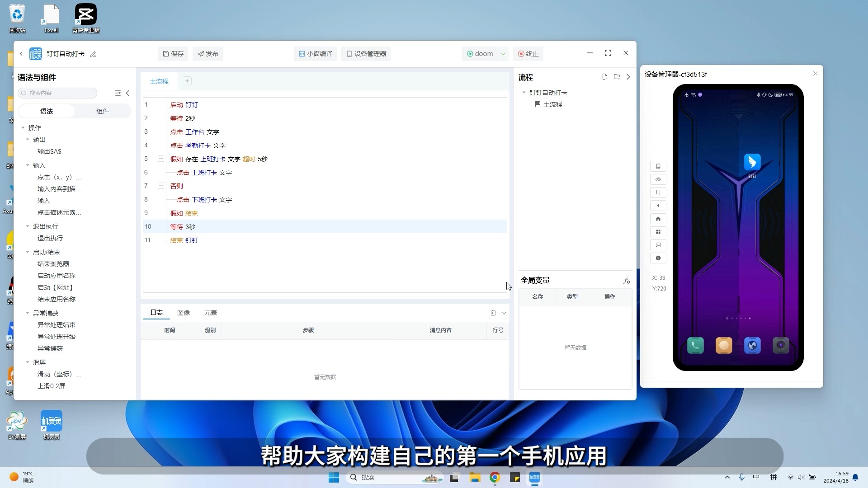Click the help question-mark button in 设备管理器
The width and height of the screenshot is (868, 488).
[658, 258]
